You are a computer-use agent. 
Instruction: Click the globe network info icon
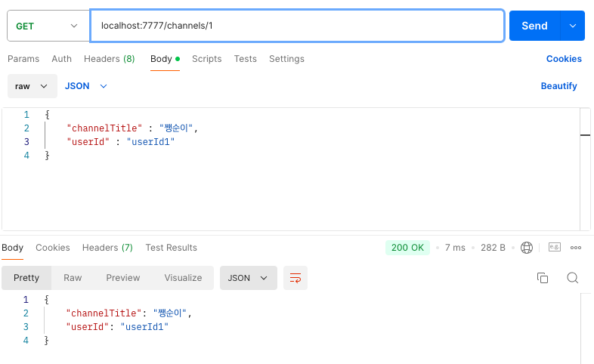[527, 248]
